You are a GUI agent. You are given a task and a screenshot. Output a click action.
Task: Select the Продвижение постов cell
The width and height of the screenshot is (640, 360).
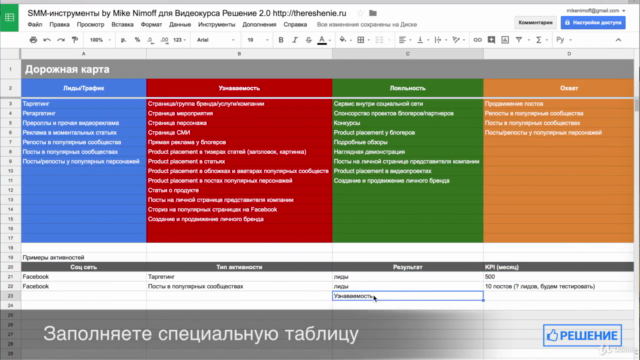559,104
